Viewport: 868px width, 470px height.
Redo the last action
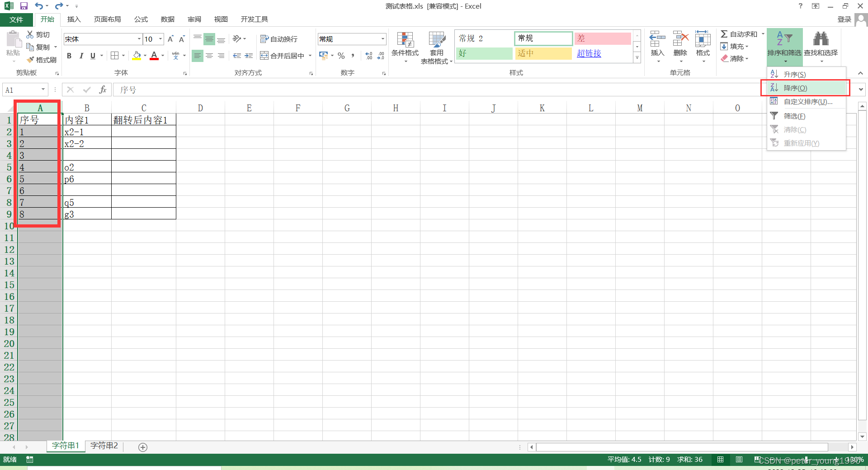tap(59, 6)
